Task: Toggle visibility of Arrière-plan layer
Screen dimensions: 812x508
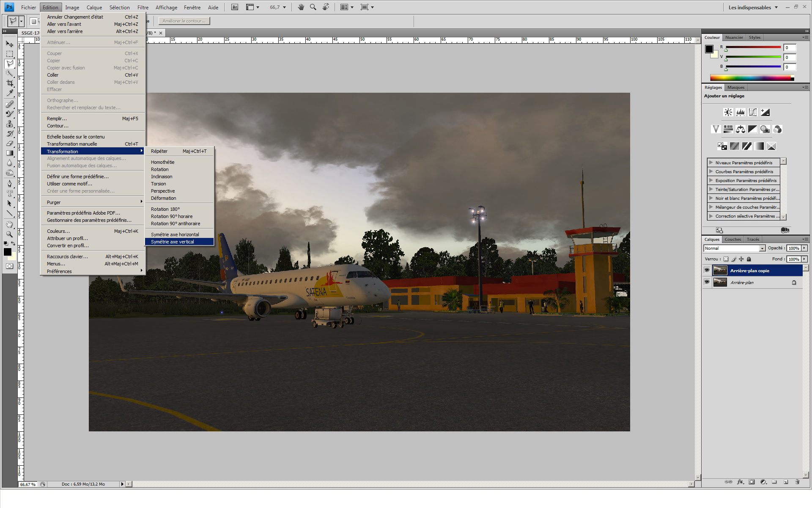Action: 707,283
